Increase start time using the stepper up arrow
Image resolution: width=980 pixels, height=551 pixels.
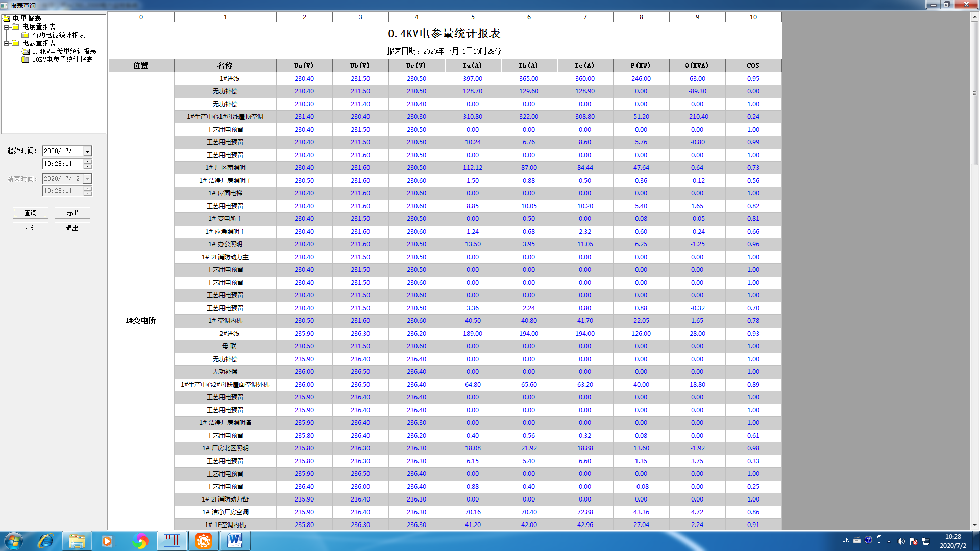pos(87,162)
